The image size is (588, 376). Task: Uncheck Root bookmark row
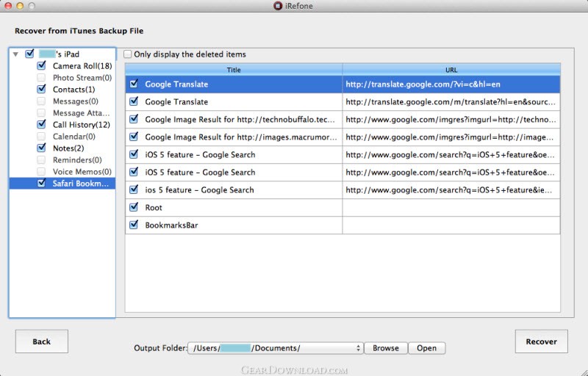coord(134,207)
